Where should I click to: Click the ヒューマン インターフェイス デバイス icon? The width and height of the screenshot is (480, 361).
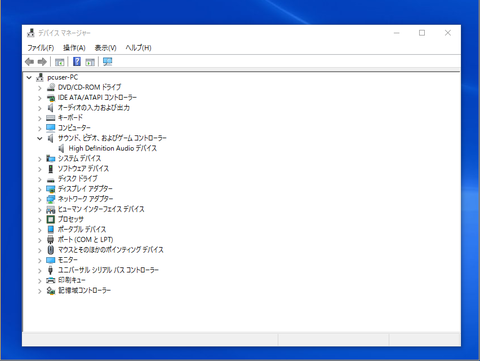(51, 209)
